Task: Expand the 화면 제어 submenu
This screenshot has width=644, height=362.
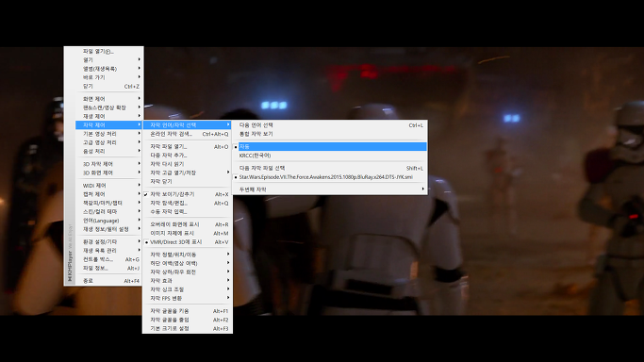Action: pos(108,99)
